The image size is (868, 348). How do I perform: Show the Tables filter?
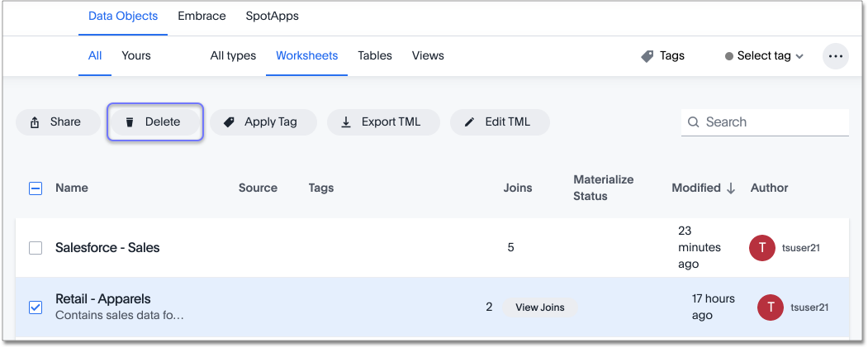pyautogui.click(x=374, y=56)
